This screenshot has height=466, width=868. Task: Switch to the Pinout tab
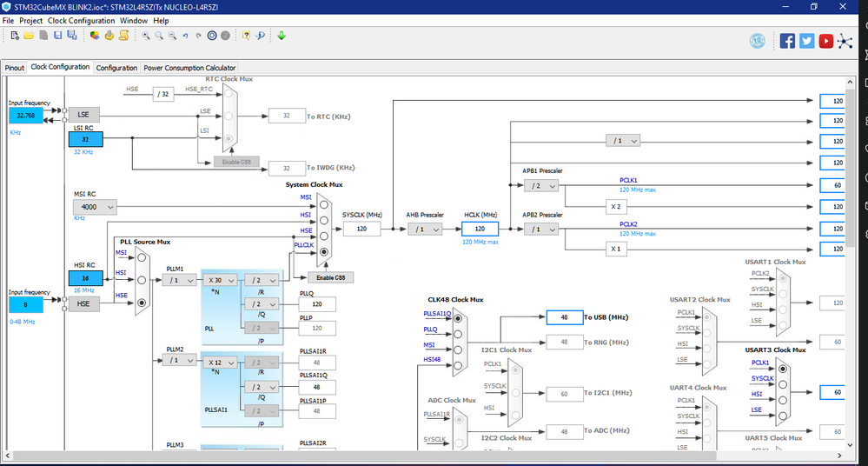click(x=15, y=68)
